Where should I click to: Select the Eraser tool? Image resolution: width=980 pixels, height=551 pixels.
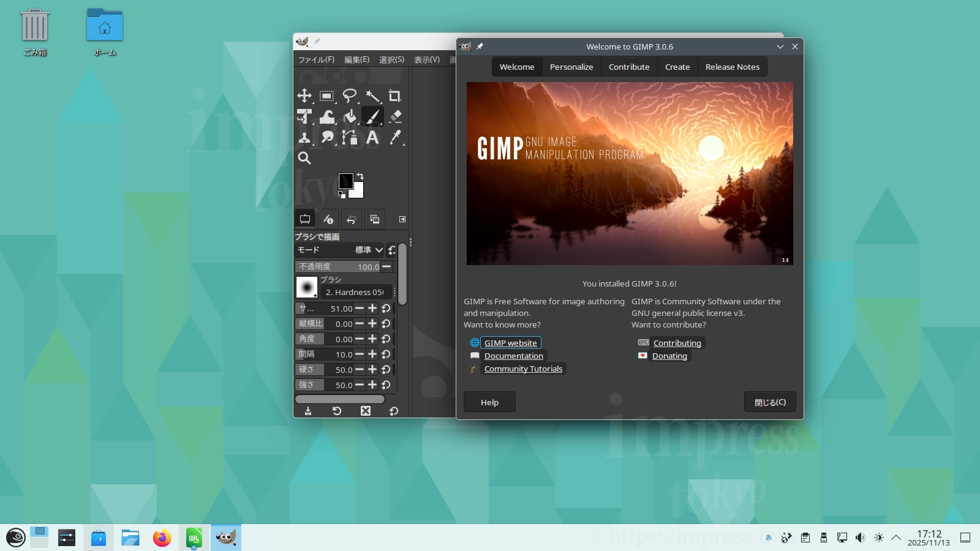coord(395,116)
